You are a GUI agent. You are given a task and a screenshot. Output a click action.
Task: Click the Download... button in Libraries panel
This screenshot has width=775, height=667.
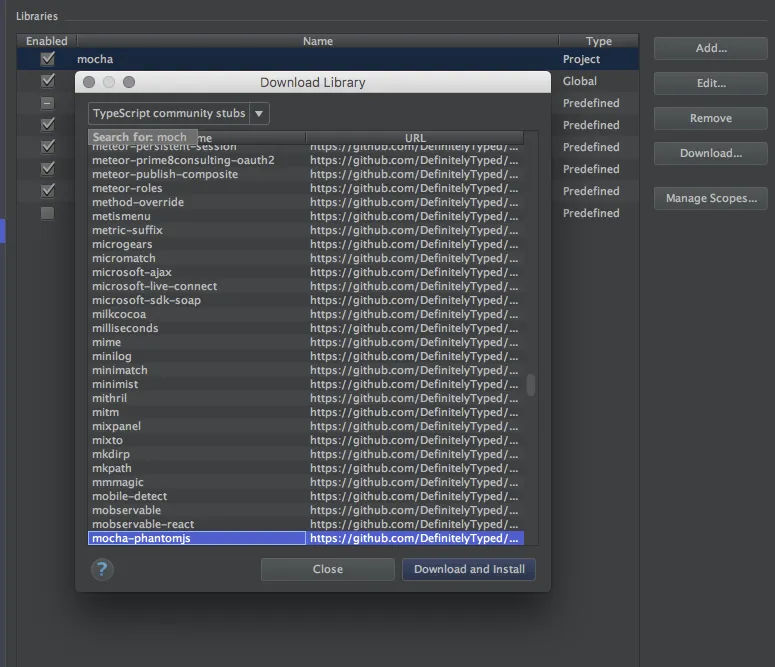pyautogui.click(x=710, y=153)
